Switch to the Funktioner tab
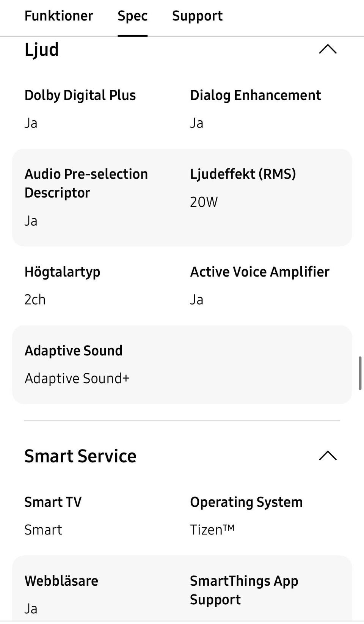 pos(59,16)
